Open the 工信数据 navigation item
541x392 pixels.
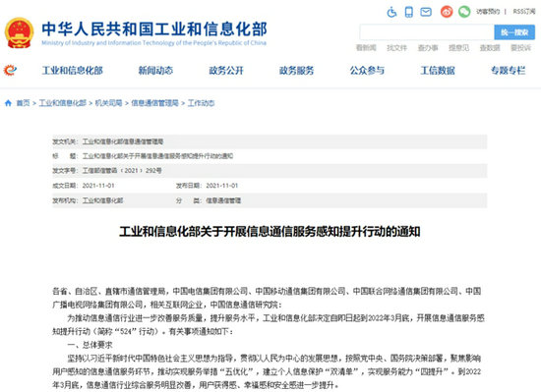[x=438, y=71]
